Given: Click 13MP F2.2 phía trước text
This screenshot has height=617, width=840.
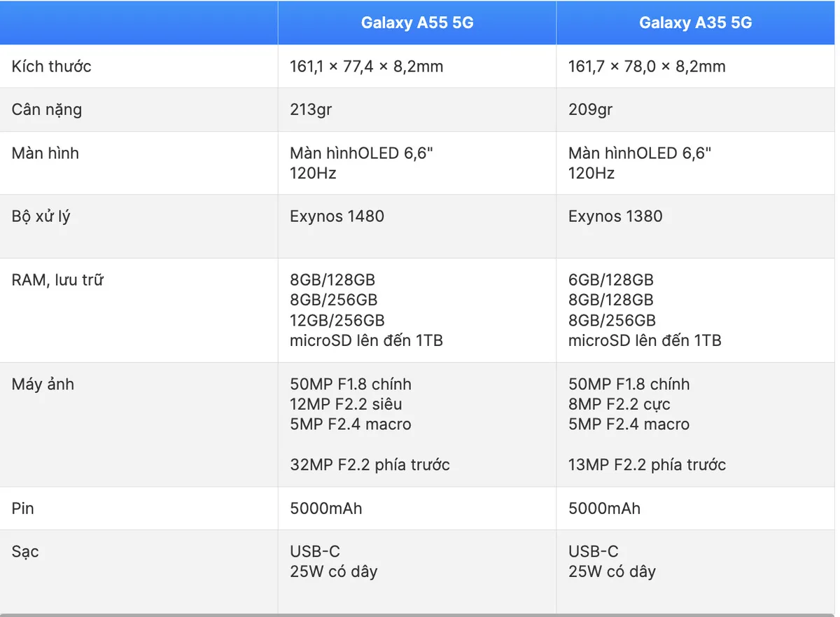Looking at the screenshot, I should click(x=647, y=465).
